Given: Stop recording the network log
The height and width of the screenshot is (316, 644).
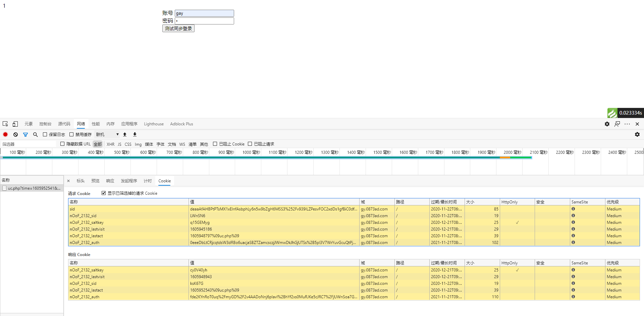Looking at the screenshot, I should [x=5, y=134].
